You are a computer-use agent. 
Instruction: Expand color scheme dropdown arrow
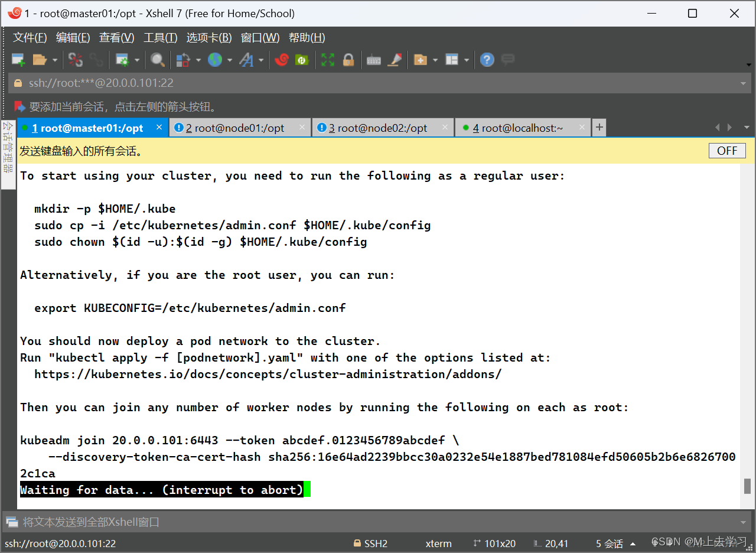(198, 60)
